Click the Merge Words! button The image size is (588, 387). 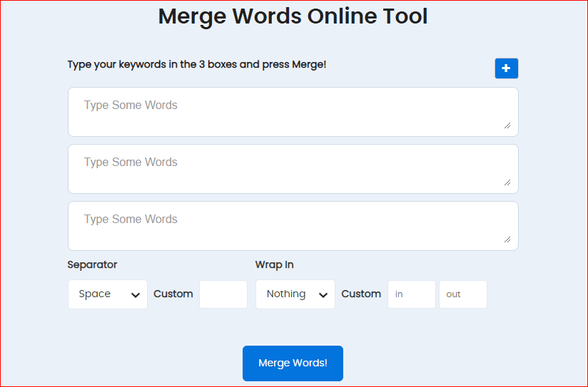coord(293,363)
